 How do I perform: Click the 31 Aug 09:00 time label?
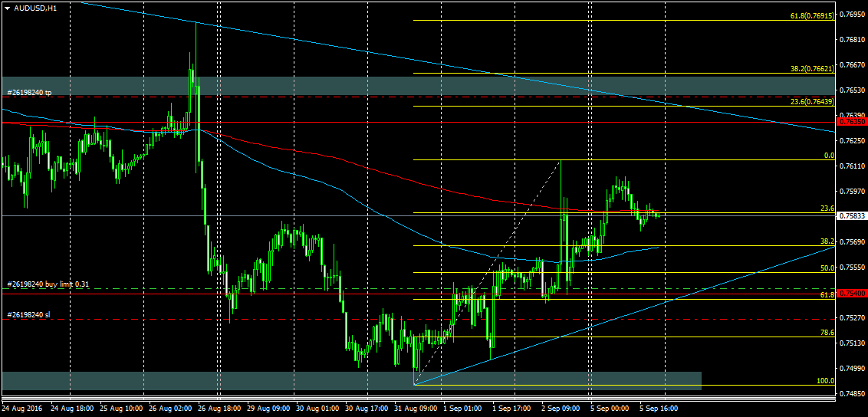pos(416,409)
